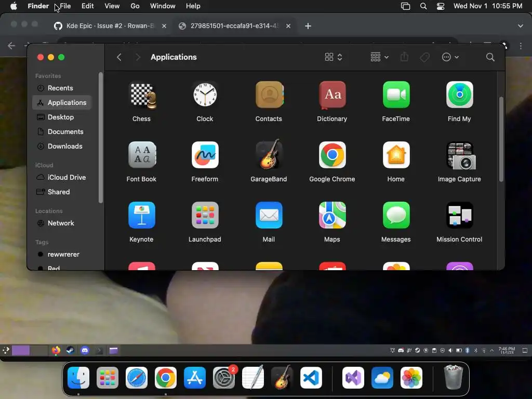Viewport: 532px width, 399px height.
Task: Click the Finder content vertical scrollbar
Action: coord(501,139)
